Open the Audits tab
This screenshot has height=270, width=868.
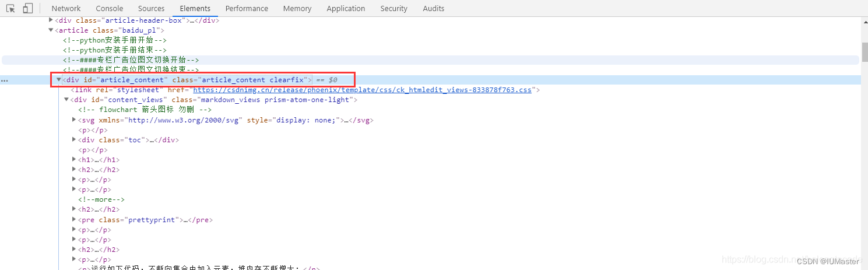click(434, 8)
